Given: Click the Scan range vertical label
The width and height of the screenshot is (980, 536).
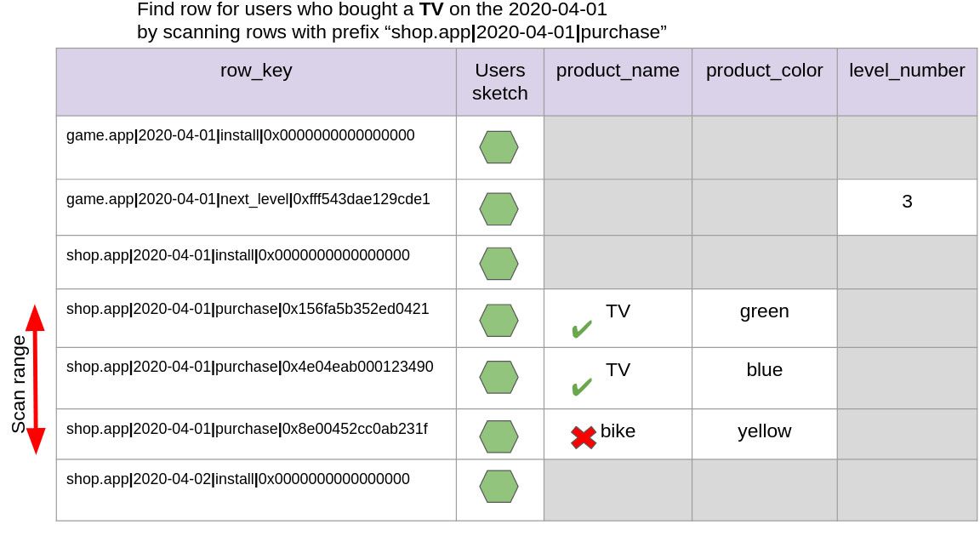Looking at the screenshot, I should click(19, 385).
